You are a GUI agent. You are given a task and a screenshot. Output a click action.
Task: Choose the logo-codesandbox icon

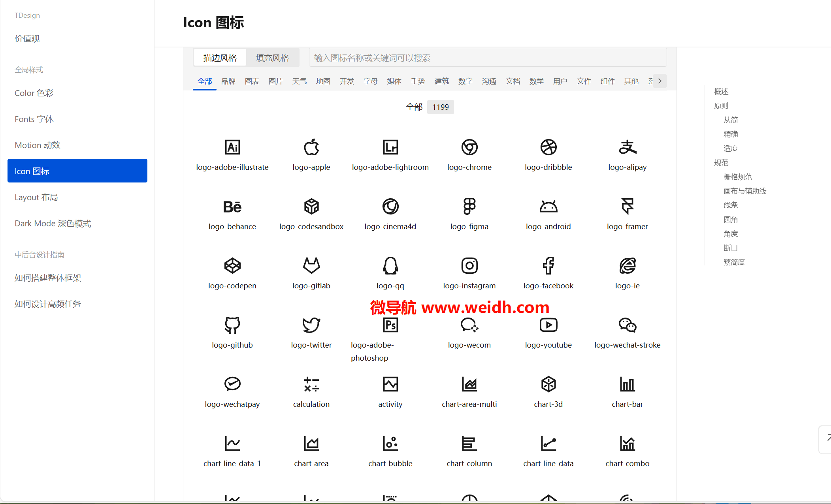(311, 207)
